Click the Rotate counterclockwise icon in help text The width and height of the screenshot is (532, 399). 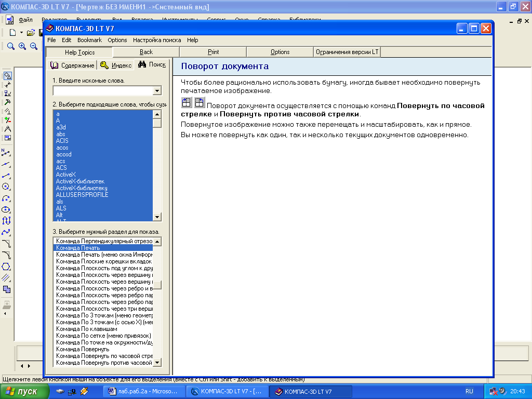[x=199, y=102]
